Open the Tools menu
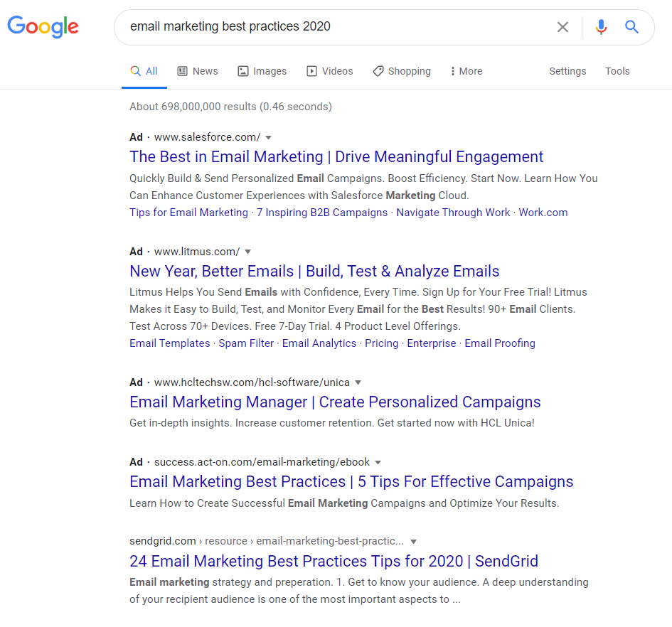 click(x=617, y=71)
